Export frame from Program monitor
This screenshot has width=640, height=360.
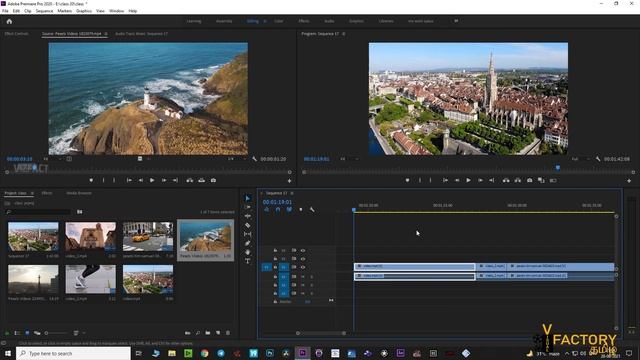530,180
